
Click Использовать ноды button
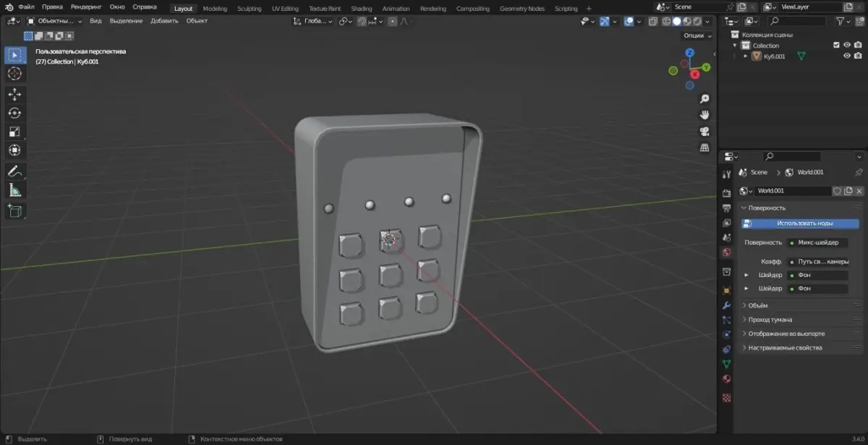(800, 224)
